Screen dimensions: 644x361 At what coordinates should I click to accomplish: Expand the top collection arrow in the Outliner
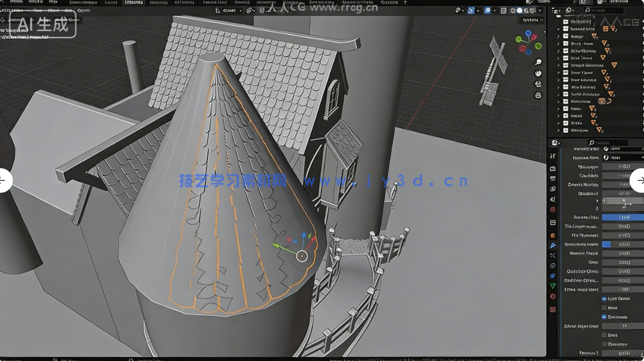(558, 28)
